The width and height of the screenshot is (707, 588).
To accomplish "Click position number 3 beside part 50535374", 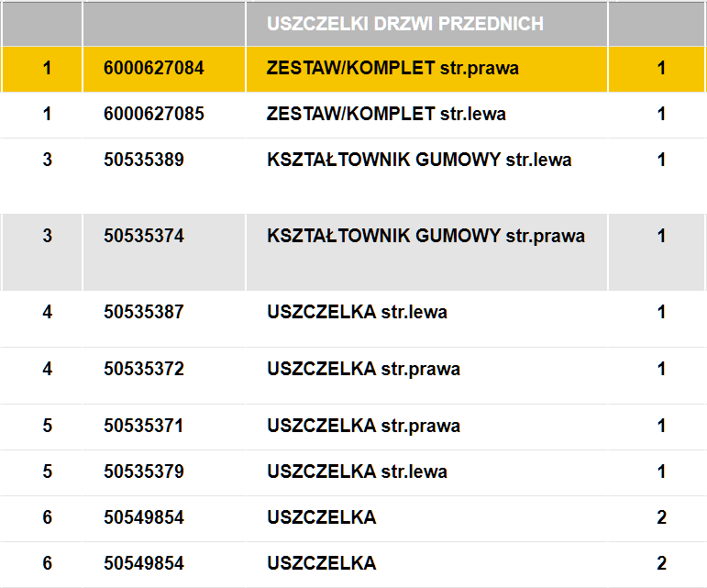I will pos(48,237).
